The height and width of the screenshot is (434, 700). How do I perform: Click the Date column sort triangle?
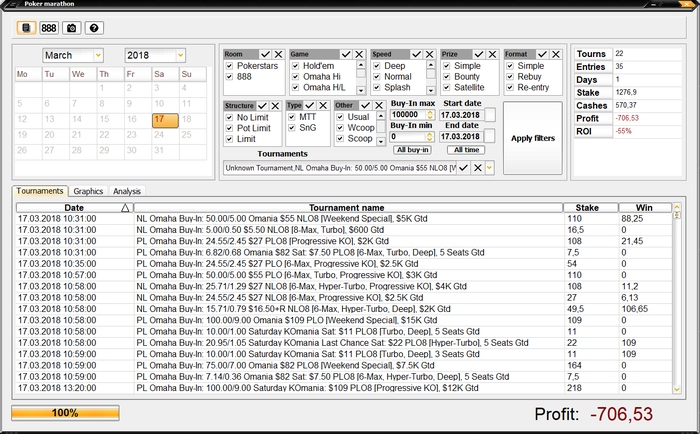click(125, 208)
